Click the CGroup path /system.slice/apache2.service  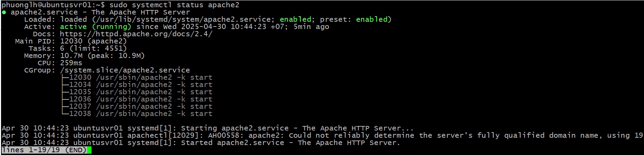tap(125, 70)
